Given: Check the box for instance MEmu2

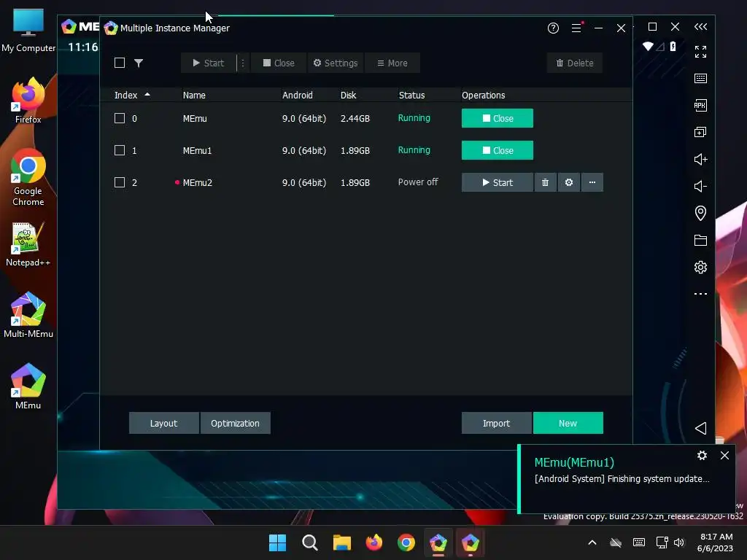Looking at the screenshot, I should pos(120,182).
